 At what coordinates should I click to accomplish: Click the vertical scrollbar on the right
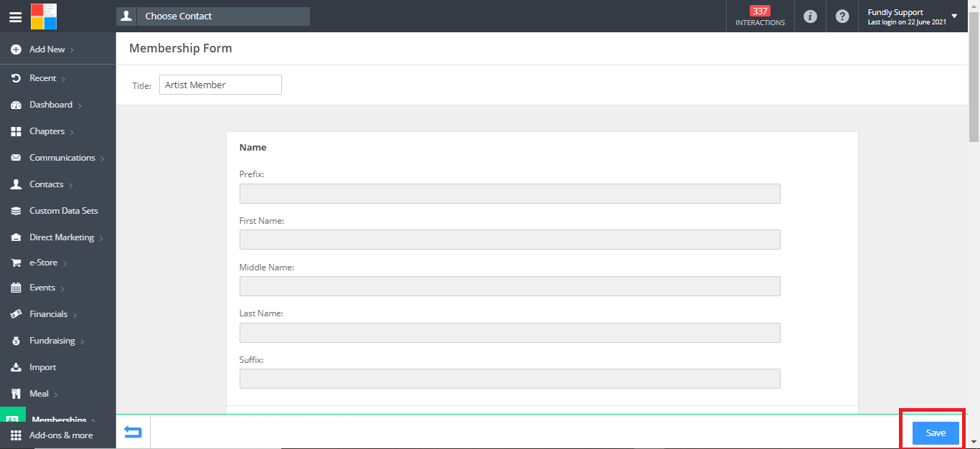click(x=974, y=86)
